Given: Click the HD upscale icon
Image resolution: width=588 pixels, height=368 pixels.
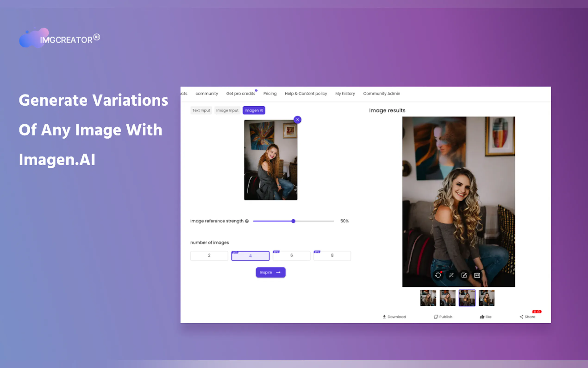Looking at the screenshot, I should click(477, 275).
